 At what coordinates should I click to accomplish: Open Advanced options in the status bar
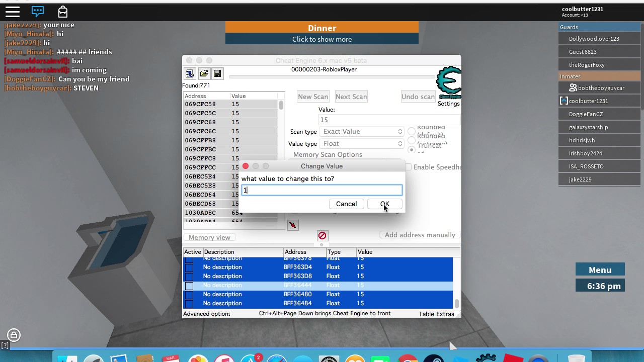point(207,313)
